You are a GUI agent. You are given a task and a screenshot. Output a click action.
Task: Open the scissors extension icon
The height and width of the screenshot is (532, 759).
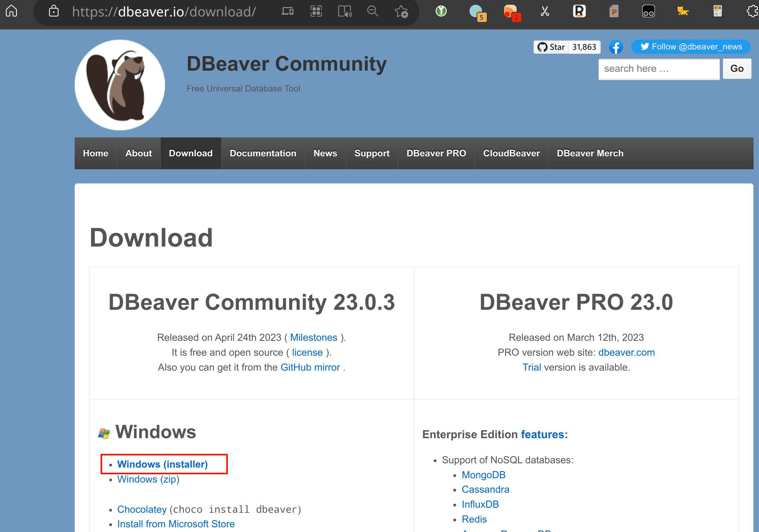tap(545, 11)
